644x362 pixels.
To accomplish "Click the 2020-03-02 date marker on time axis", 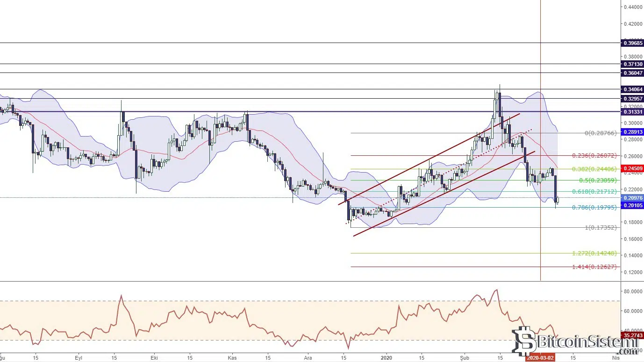I will click(x=540, y=358).
